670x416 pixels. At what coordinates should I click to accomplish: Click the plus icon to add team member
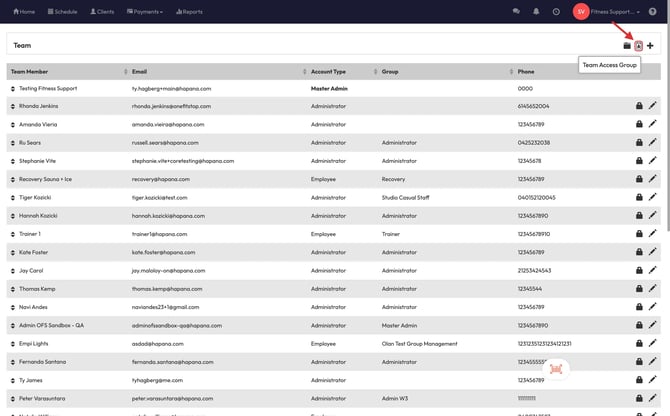click(x=650, y=45)
